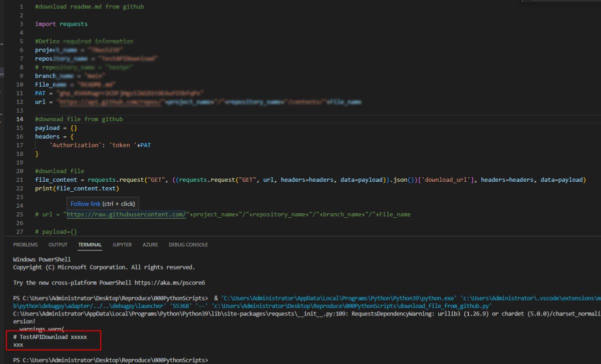This screenshot has width=601, height=364.
Task: Click the Follow link tooltip
Action: [102, 204]
